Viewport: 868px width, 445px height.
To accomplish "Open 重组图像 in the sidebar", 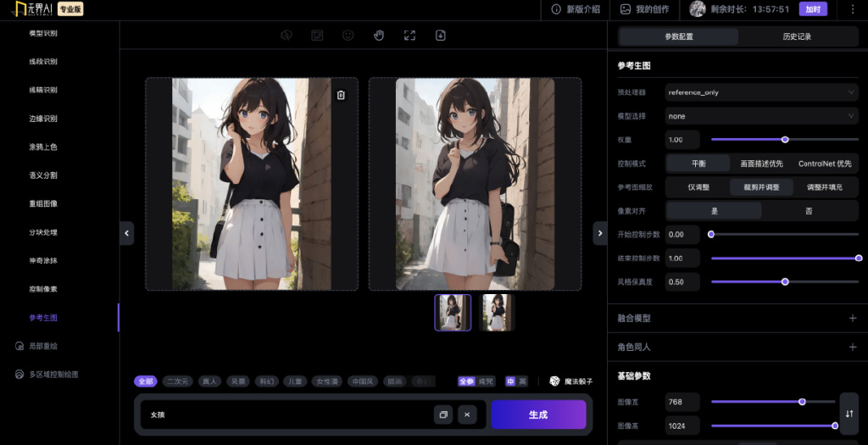I will coord(43,203).
